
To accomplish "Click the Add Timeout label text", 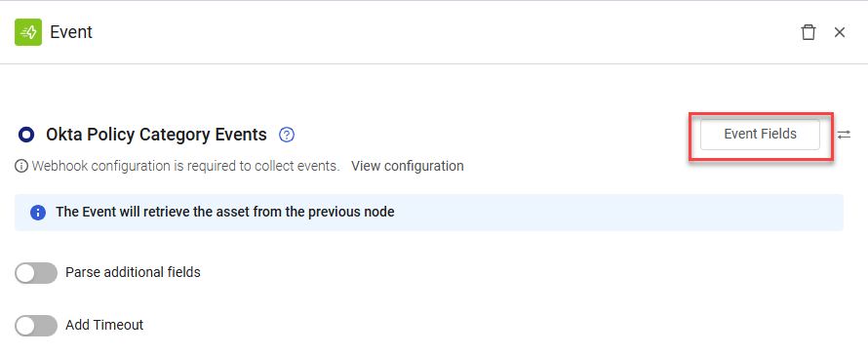I will 104,325.
